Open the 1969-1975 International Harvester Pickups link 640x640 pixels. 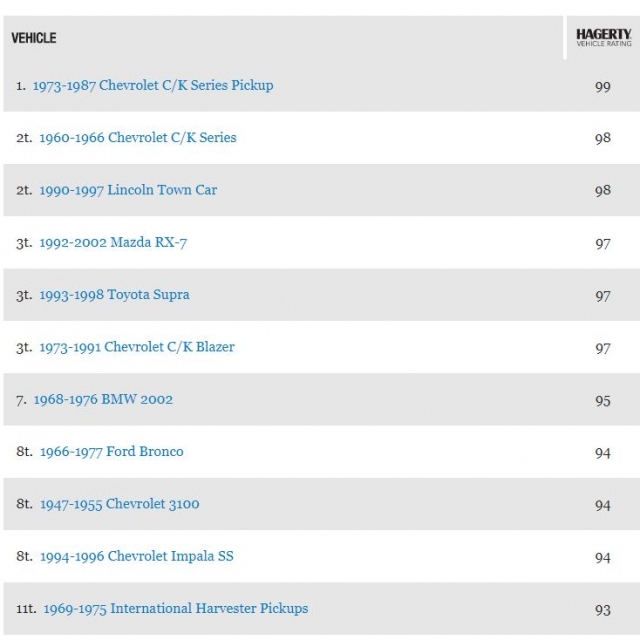point(175,609)
